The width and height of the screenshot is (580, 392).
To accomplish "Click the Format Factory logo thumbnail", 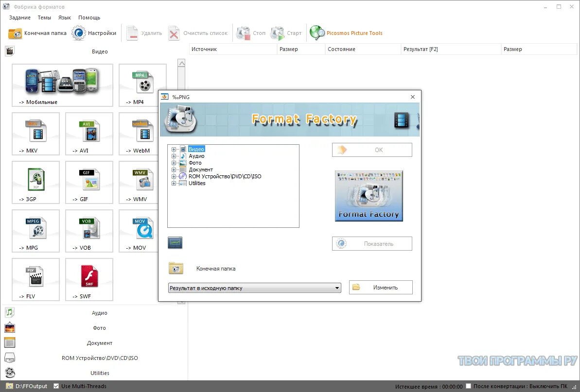I will pyautogui.click(x=369, y=196).
